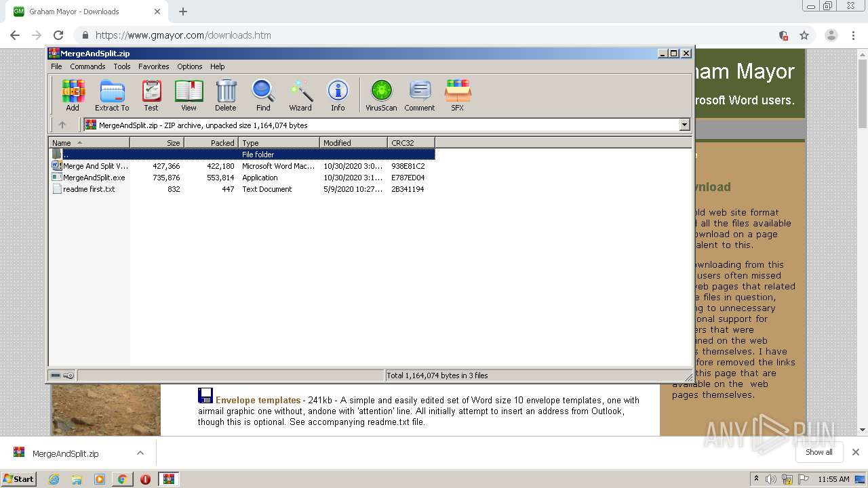Click Show all downloads button
Image resolution: width=868 pixels, height=488 pixels.
(x=818, y=452)
